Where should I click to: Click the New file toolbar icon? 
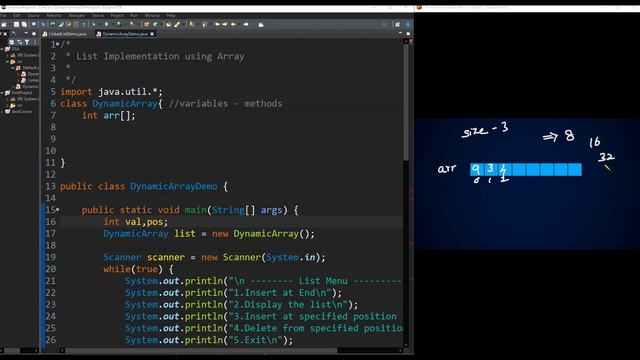tap(4, 24)
